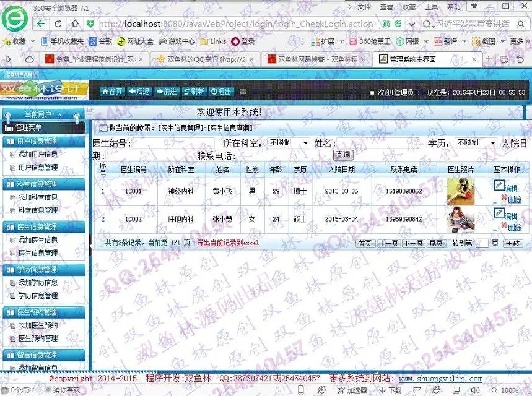Click delete X icon for 张小慧
532x396 pixels.
[x=504, y=225]
